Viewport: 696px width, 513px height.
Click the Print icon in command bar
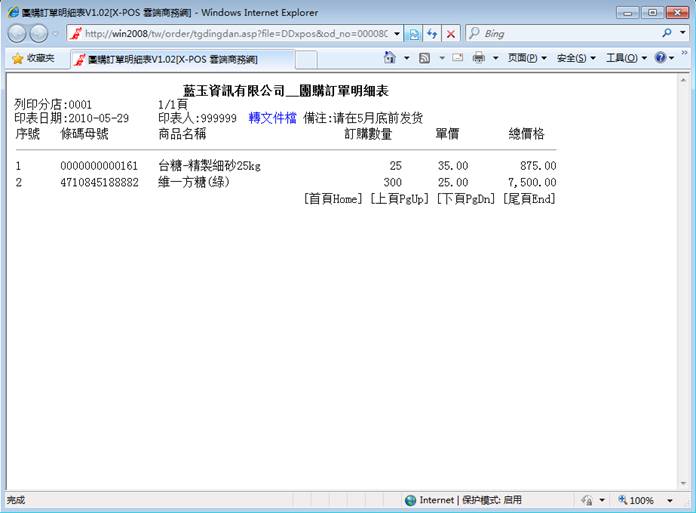click(479, 58)
